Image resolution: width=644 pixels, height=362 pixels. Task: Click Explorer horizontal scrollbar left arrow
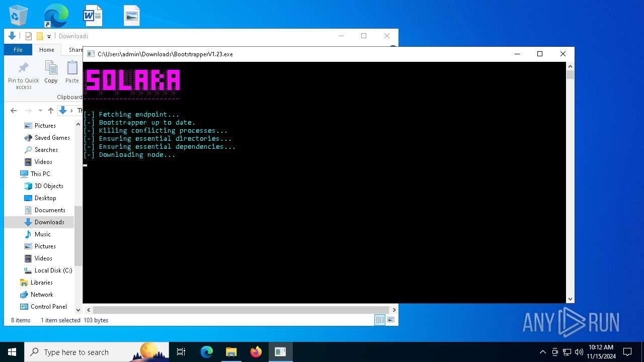[x=89, y=310]
